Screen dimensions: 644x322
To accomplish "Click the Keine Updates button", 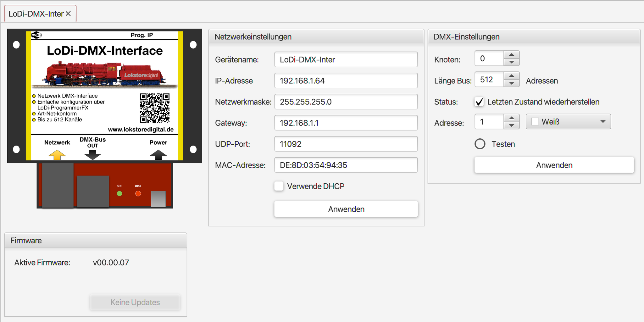I will tap(135, 302).
